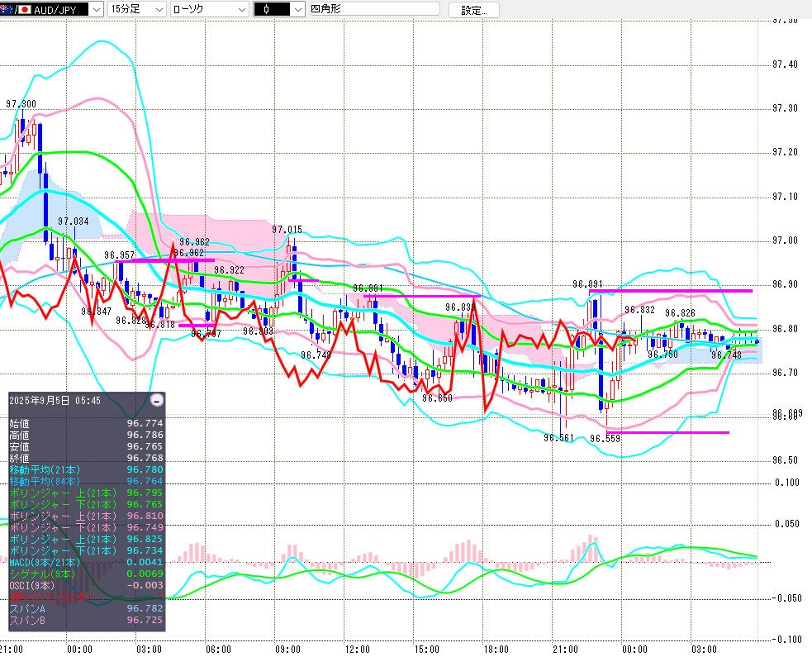Click the 96.559 low price label

coord(605,439)
